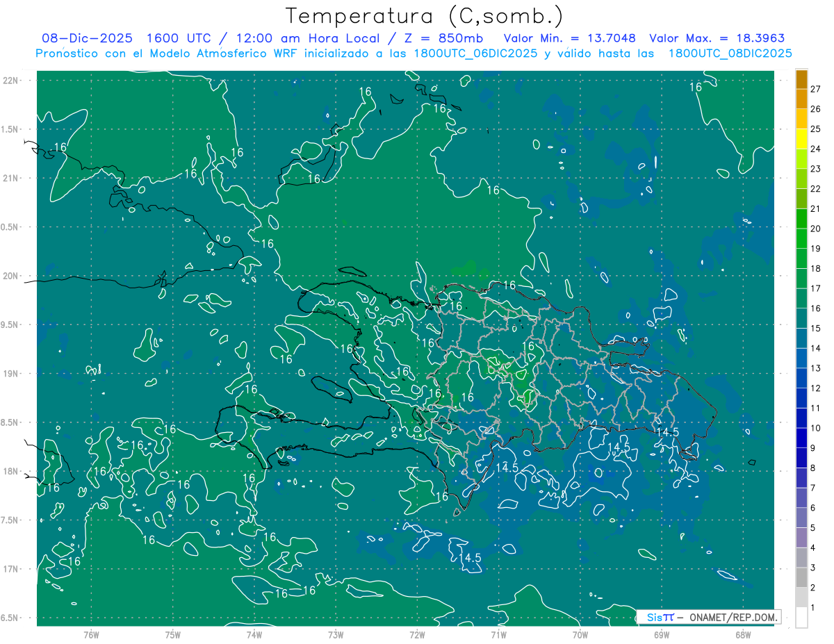Click the "18N" latitude axis label
Viewport: 834px width, 644px height.
[x=10, y=472]
